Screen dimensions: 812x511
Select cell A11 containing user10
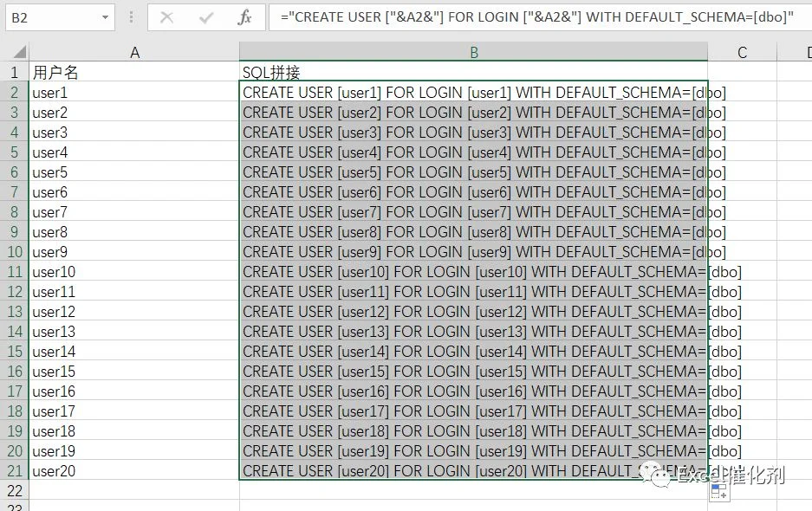pos(134,271)
